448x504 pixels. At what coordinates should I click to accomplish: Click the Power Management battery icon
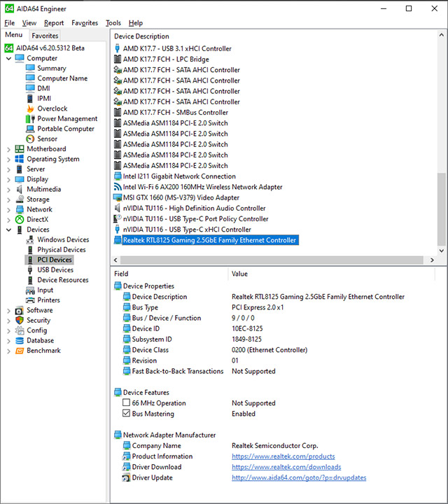30,118
